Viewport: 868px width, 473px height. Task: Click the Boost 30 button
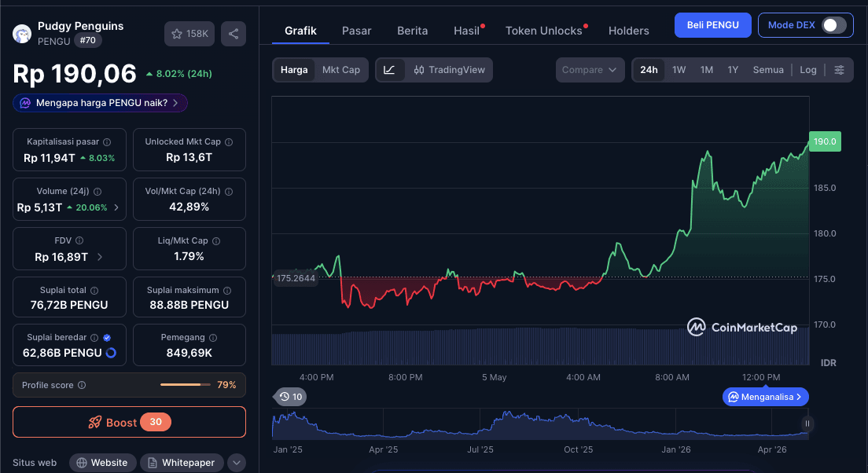(129, 422)
